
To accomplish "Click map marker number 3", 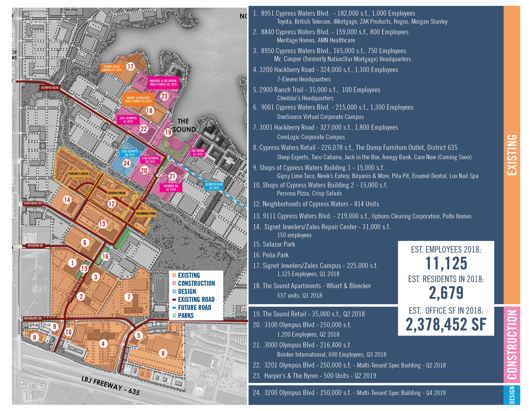I will tap(96, 277).
